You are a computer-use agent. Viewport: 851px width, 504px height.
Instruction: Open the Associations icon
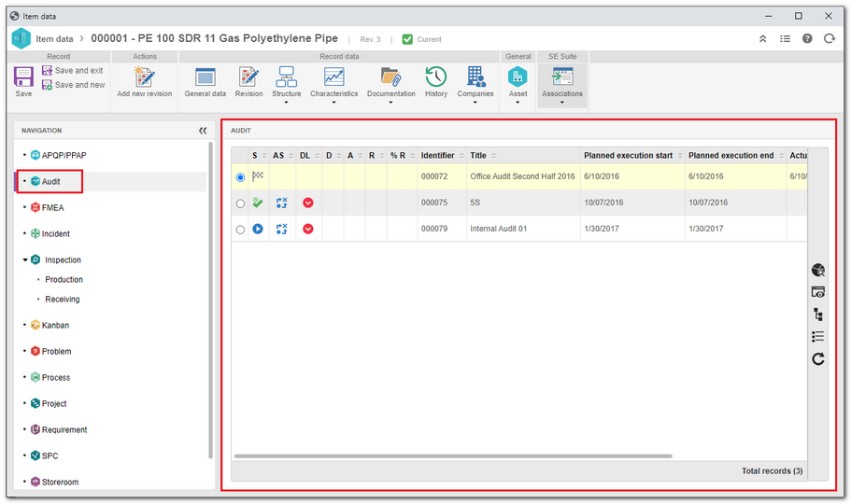[x=562, y=77]
